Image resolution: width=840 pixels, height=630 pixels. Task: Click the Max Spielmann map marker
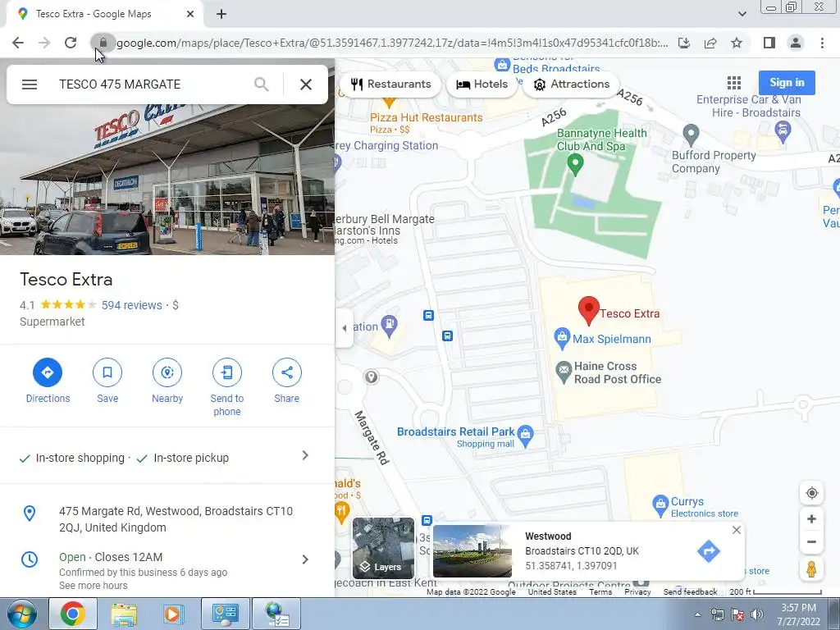561,337
